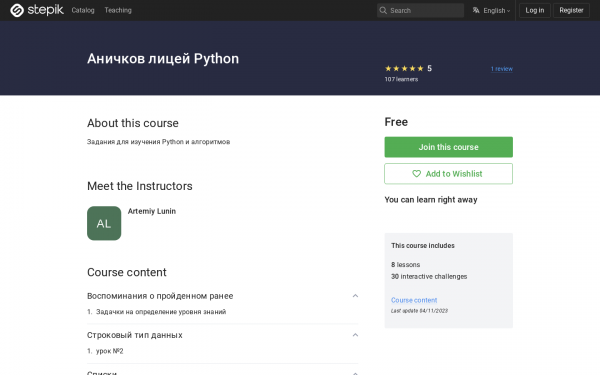
Task: Click the language translate icon
Action: [x=476, y=10]
